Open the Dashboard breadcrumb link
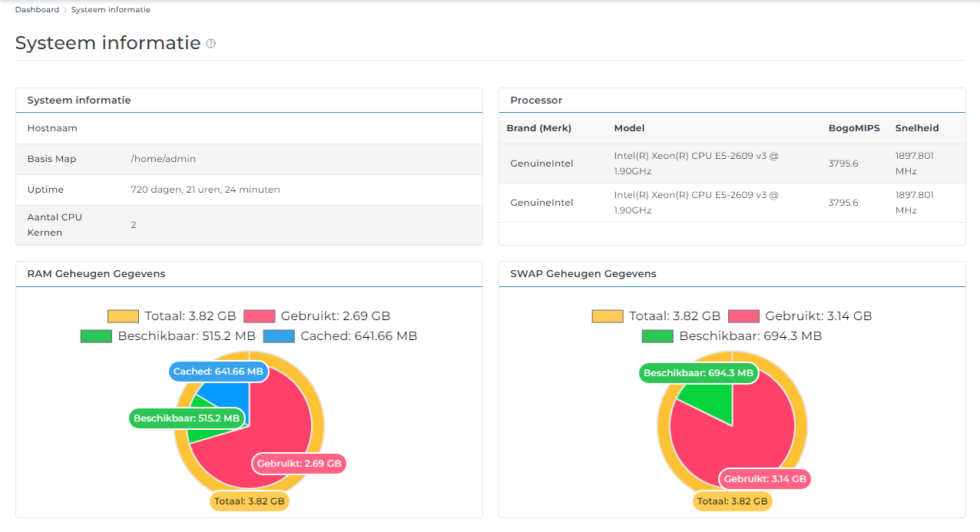Screen dimensions: 980x532 click(37, 10)
